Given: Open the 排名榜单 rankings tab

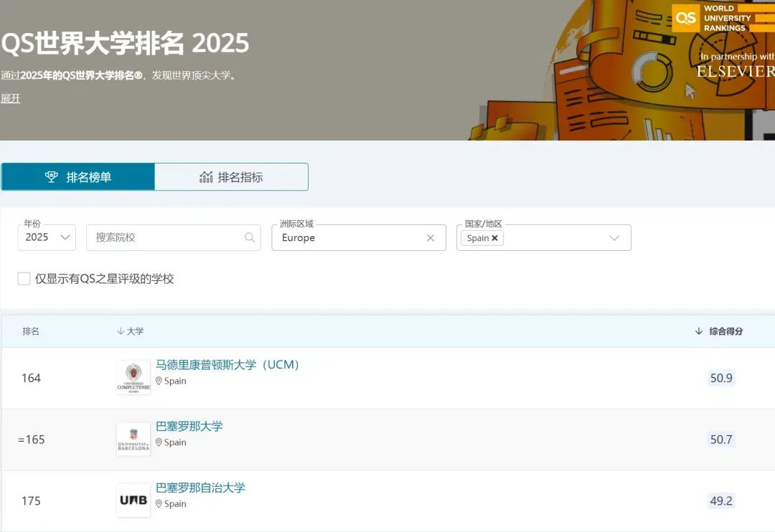Looking at the screenshot, I should [x=78, y=177].
